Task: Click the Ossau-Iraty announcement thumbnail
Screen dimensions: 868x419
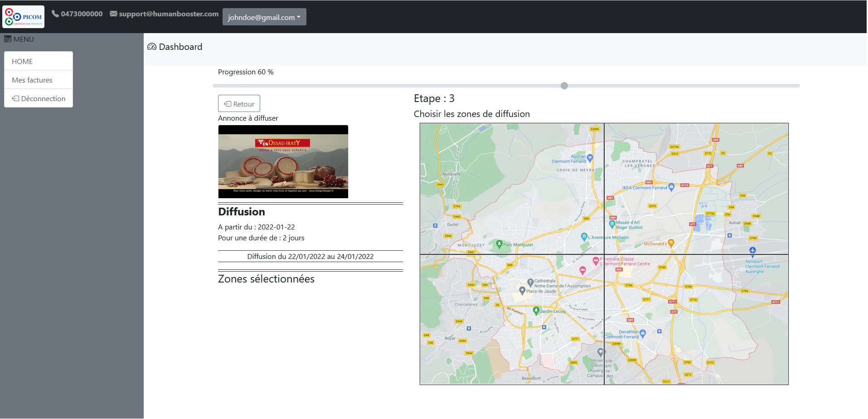Action: [283, 161]
